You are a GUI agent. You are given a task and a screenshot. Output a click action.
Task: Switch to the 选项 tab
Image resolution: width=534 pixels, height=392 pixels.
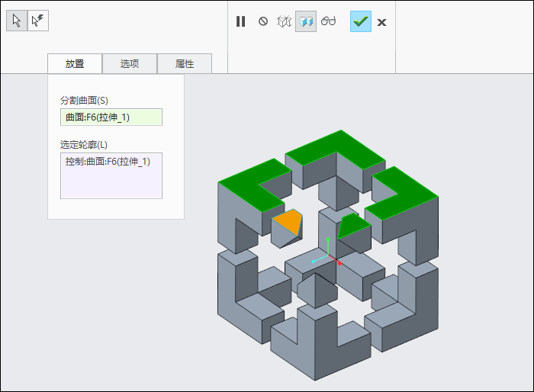(x=130, y=64)
